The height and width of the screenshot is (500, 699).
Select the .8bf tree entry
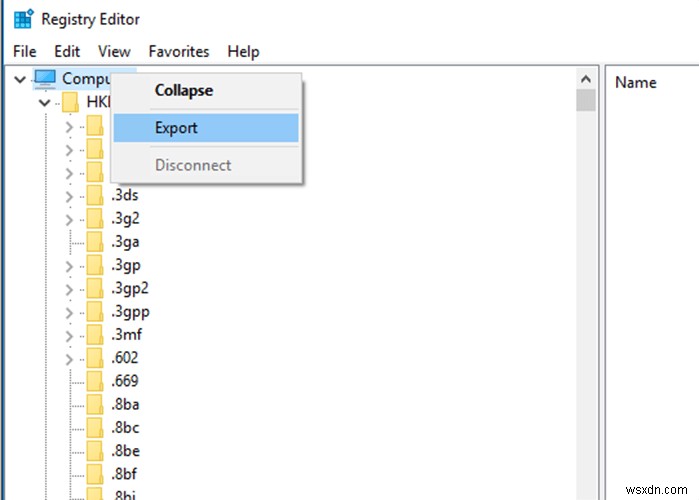click(x=124, y=474)
